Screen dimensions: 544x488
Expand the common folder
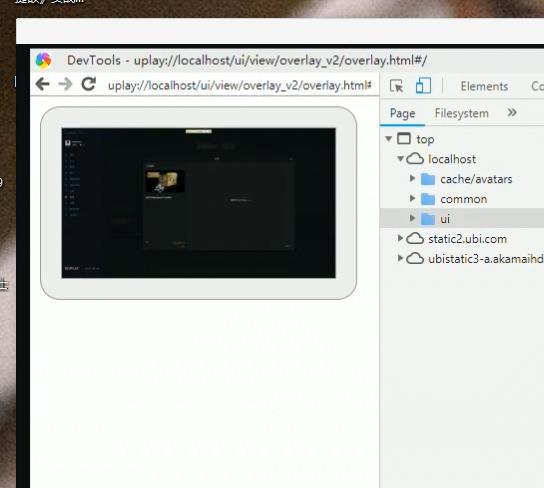[x=413, y=198]
